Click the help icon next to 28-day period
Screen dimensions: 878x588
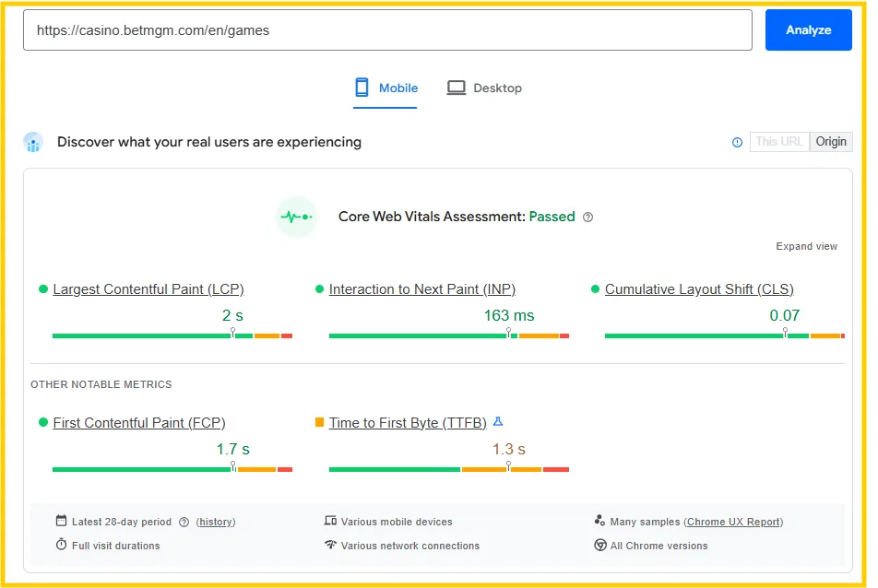[184, 522]
